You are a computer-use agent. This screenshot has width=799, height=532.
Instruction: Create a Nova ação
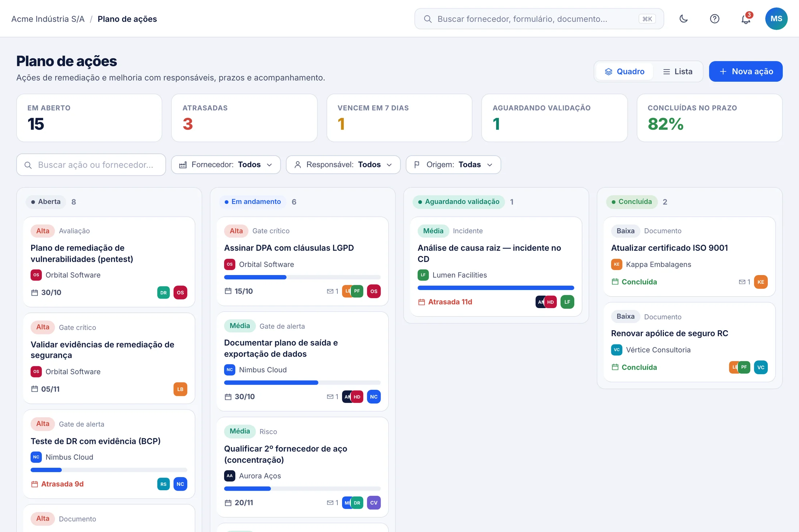746,71
